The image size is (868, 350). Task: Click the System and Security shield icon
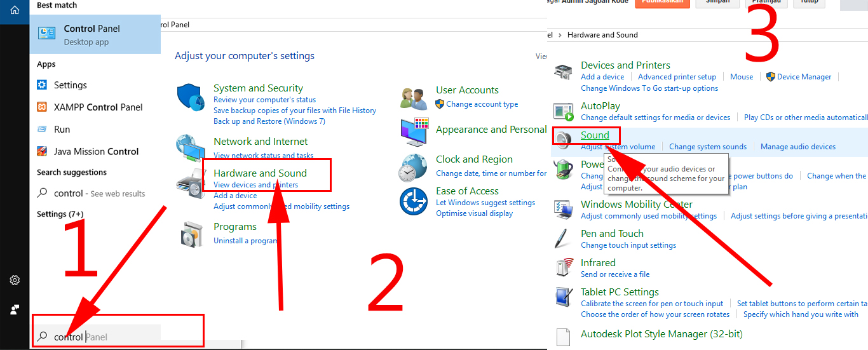[x=189, y=98]
